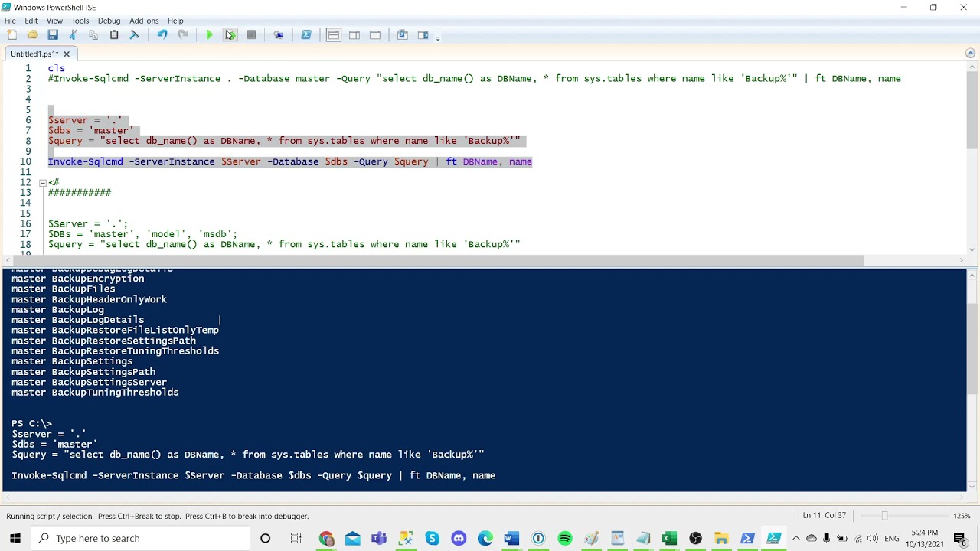
Task: Open Excel from the taskbar
Action: tap(669, 538)
